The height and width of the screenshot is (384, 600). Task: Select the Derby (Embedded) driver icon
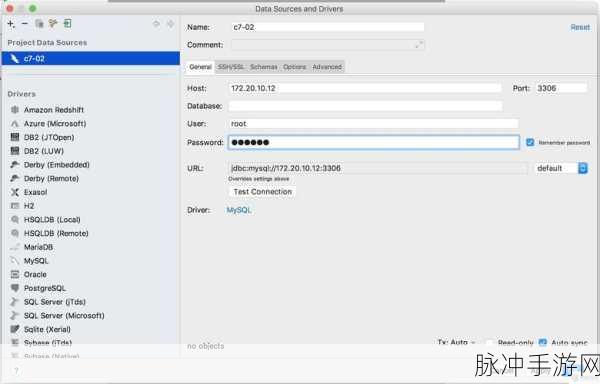pyautogui.click(x=15, y=165)
